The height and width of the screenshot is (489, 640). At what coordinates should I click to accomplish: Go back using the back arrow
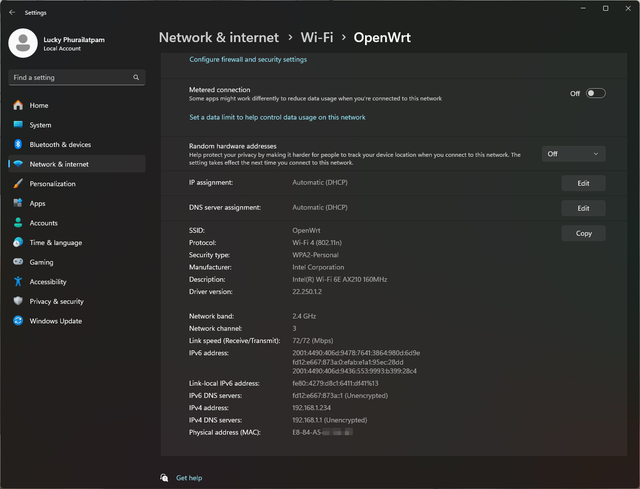coord(11,12)
